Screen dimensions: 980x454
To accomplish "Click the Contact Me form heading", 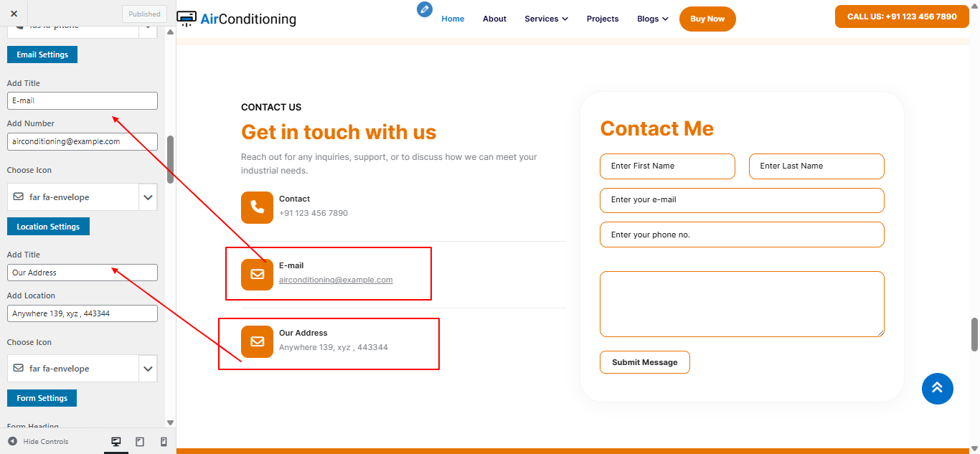I will coord(656,128).
